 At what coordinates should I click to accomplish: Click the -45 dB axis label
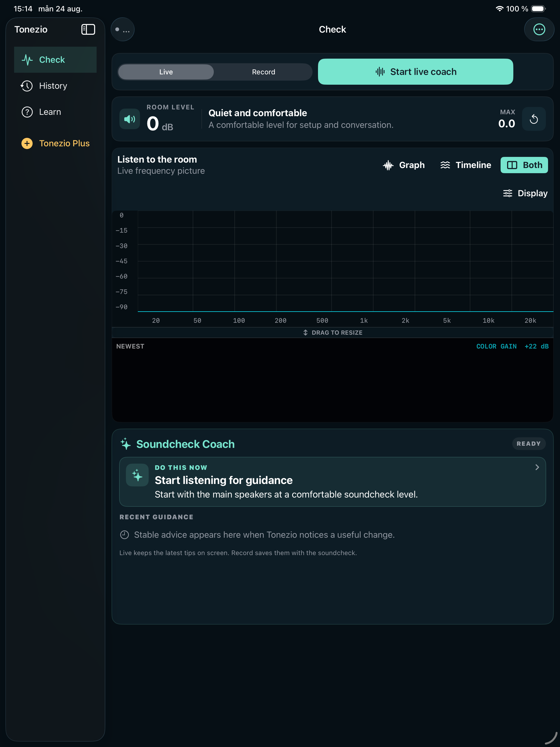(x=122, y=261)
